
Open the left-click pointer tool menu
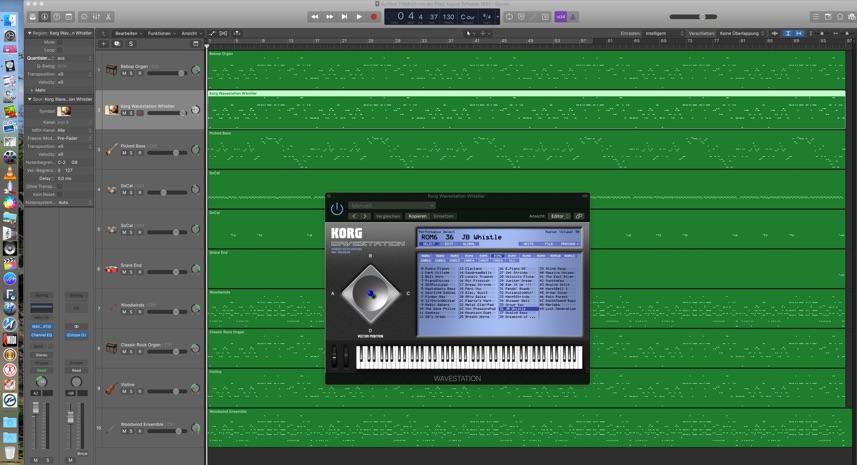469,33
